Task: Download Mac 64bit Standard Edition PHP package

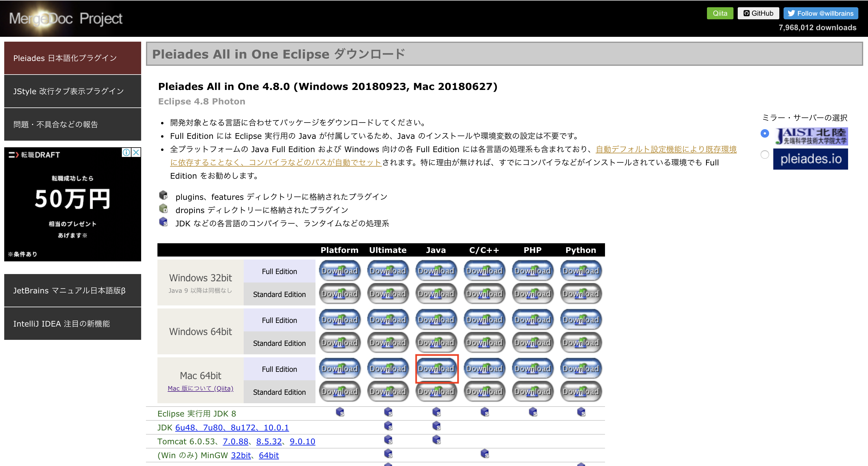Action: tap(532, 391)
